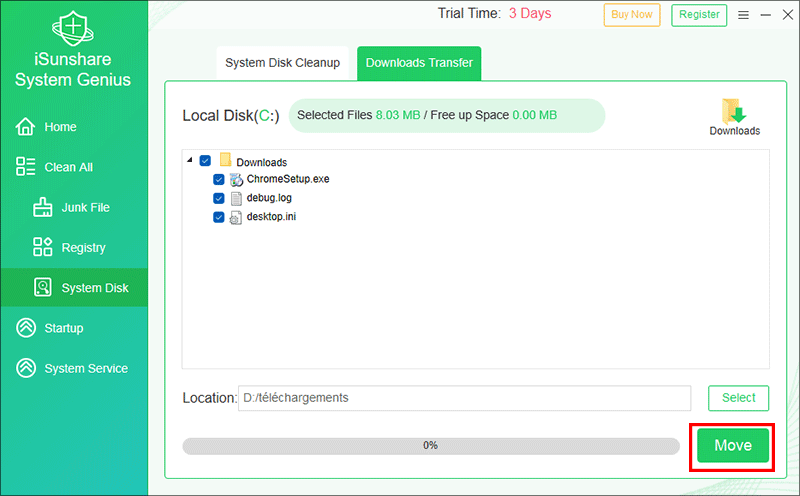Switch to System Disk Cleanup tab
800x496 pixels.
(x=282, y=63)
